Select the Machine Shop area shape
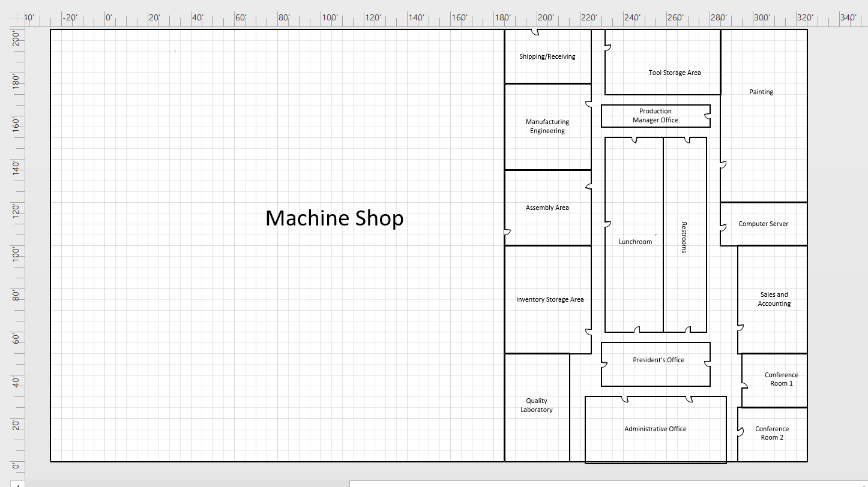The height and width of the screenshot is (487, 868). point(334,219)
